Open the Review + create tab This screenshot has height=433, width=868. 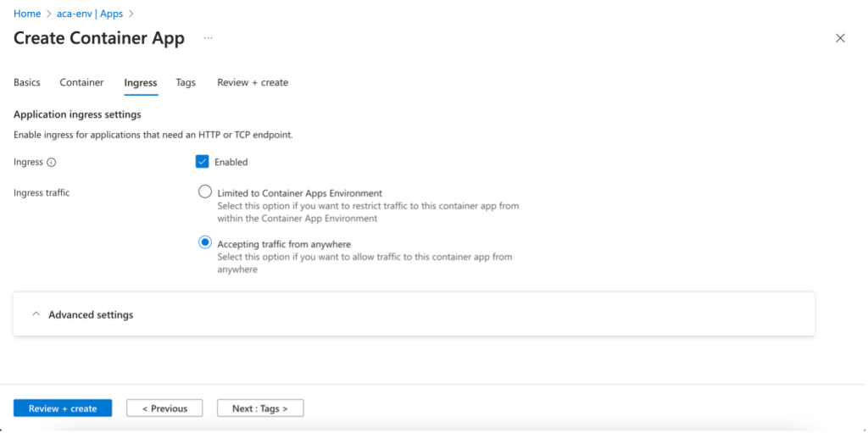(x=253, y=82)
